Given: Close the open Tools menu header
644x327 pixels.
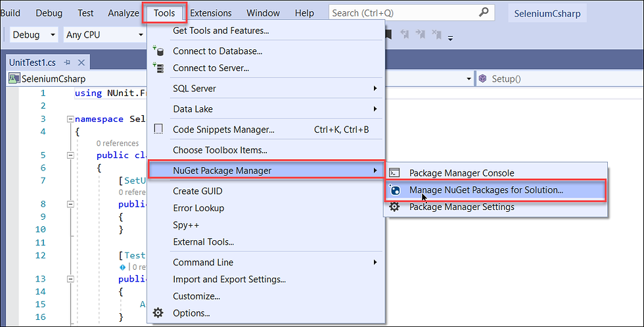Looking at the screenshot, I should pos(164,13).
